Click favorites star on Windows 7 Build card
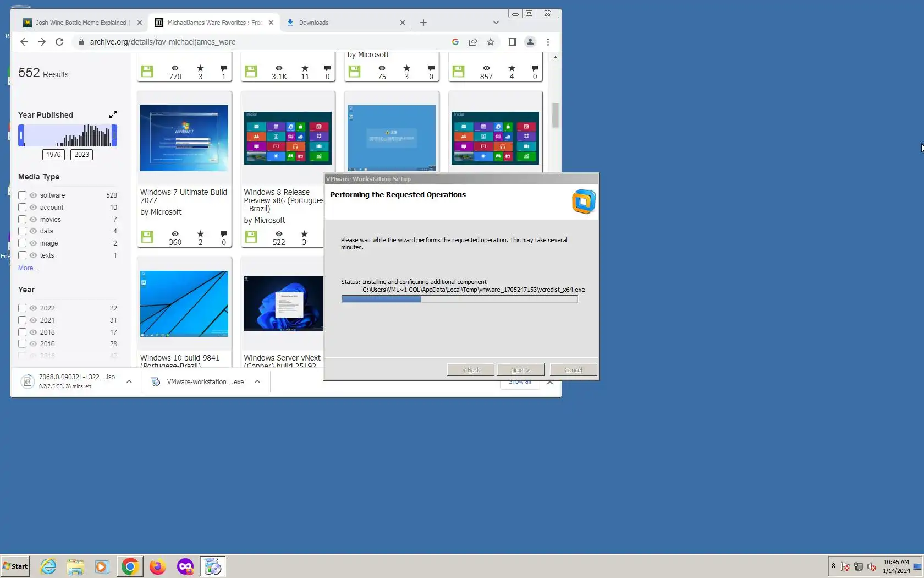Viewport: 924px width, 578px height. (x=201, y=234)
